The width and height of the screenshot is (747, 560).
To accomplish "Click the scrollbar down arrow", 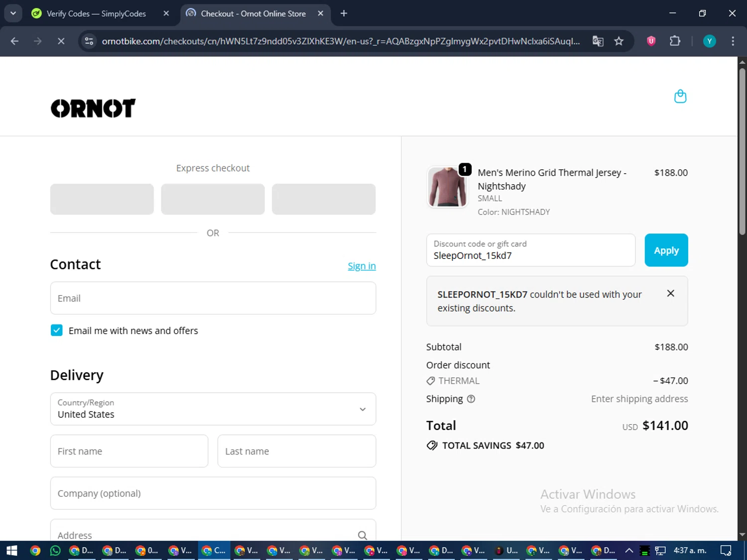I will click(x=742, y=535).
